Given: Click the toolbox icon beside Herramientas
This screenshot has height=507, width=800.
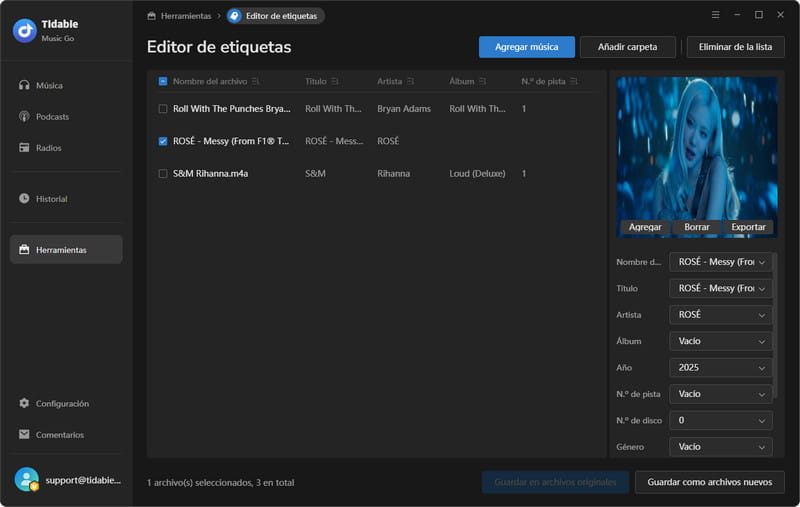Looking at the screenshot, I should click(24, 249).
